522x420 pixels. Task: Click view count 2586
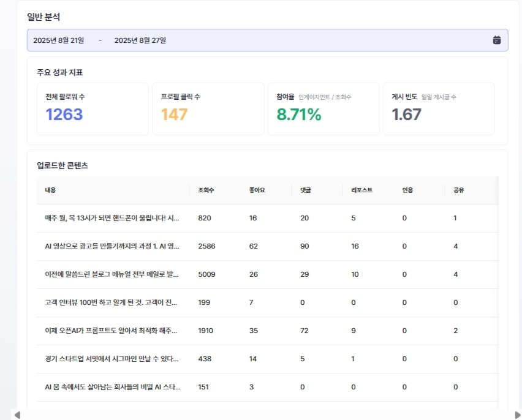(x=206, y=246)
